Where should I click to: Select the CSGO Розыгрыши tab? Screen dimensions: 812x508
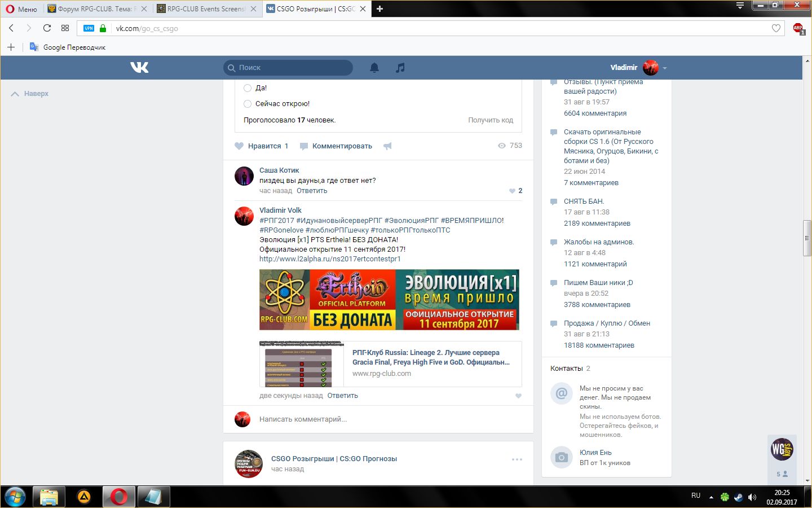point(316,9)
